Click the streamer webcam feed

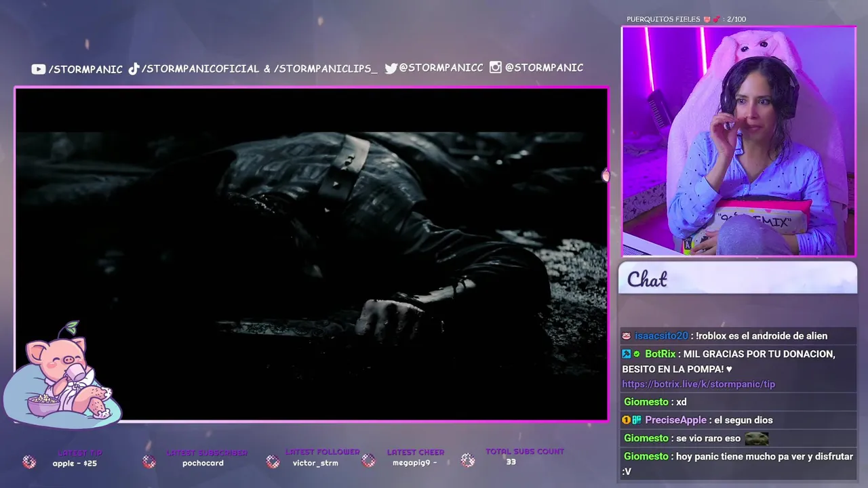[x=739, y=142]
